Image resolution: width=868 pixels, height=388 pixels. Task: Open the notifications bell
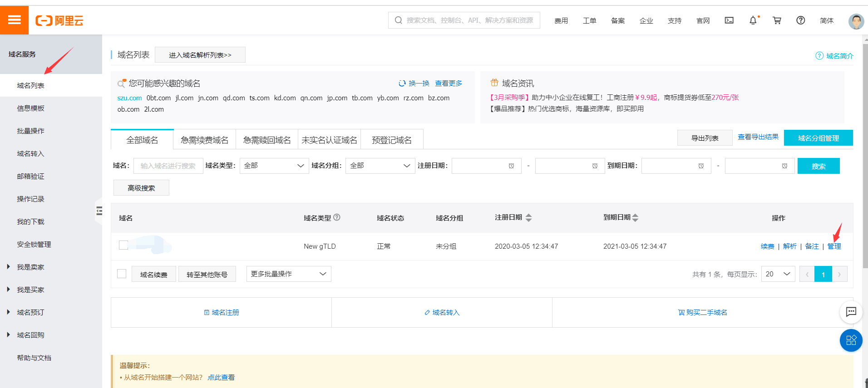pos(753,20)
